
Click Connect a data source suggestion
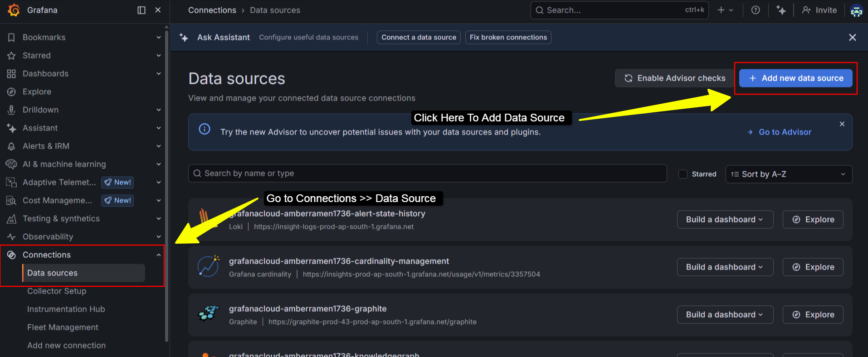point(419,37)
